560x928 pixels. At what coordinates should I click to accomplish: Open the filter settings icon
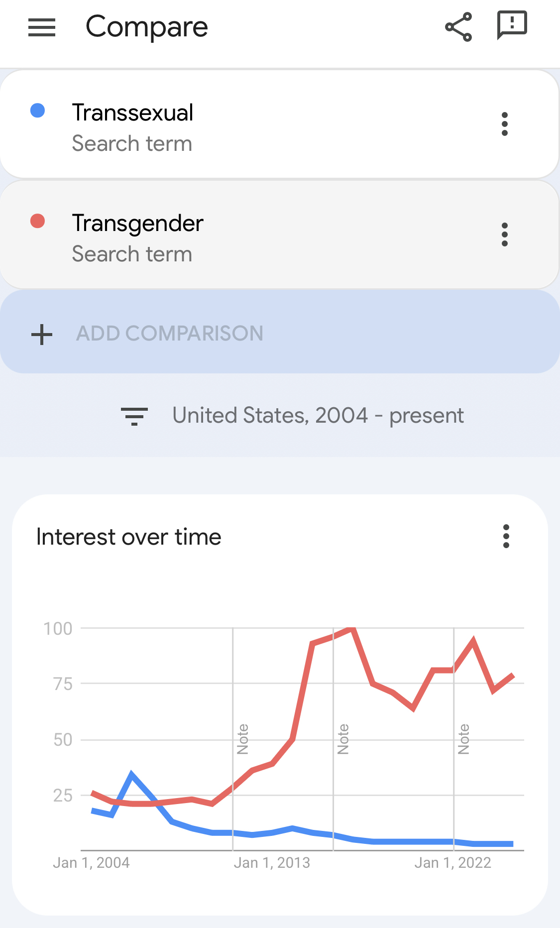pos(134,416)
